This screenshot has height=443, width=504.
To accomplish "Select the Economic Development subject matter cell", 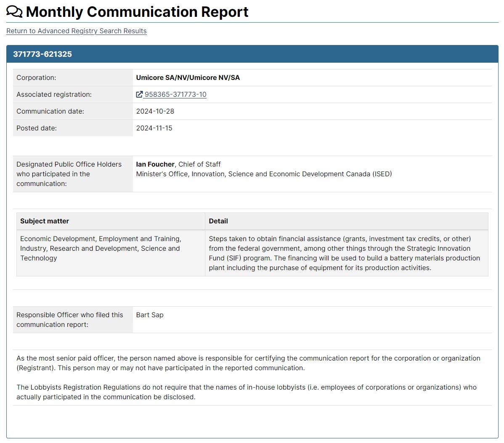I will (111, 253).
